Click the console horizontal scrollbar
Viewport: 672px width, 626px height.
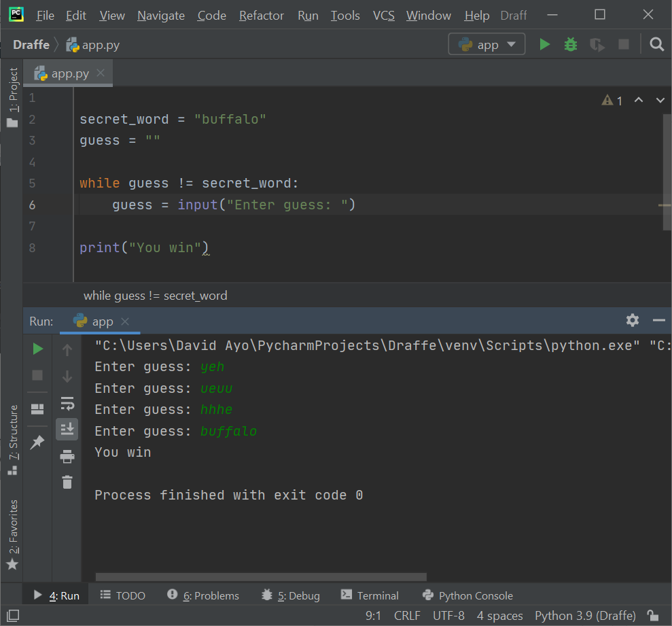pos(261,576)
